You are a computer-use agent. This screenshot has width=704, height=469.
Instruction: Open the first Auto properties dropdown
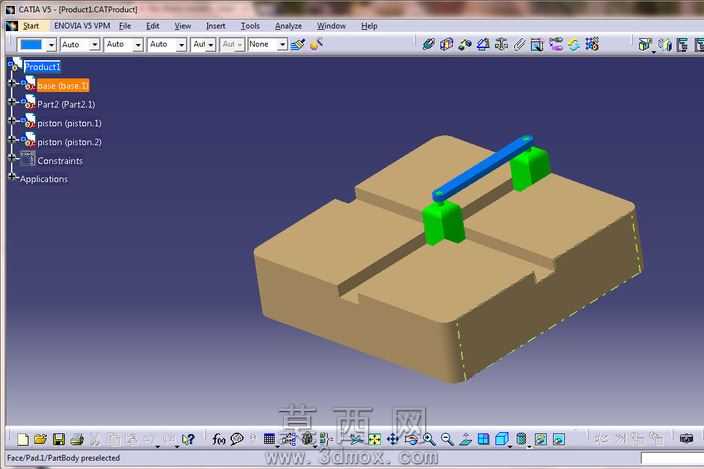(94, 45)
